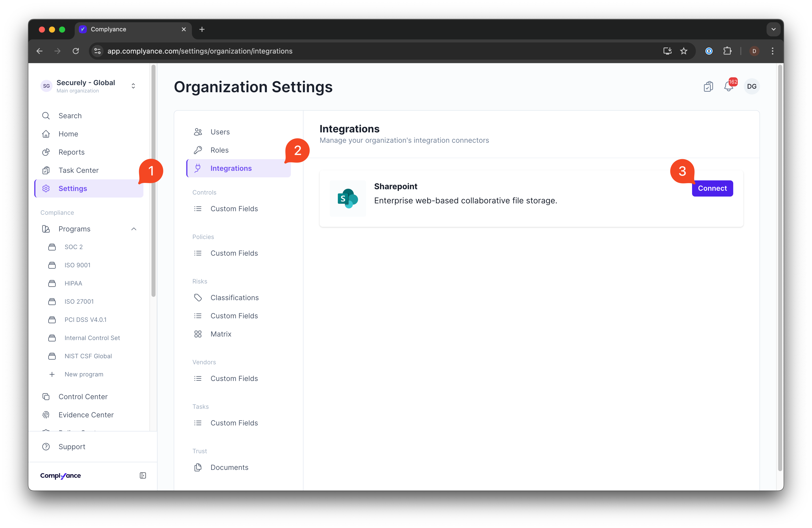The image size is (812, 528).
Task: Close the Complyance browser tab
Action: 184,29
